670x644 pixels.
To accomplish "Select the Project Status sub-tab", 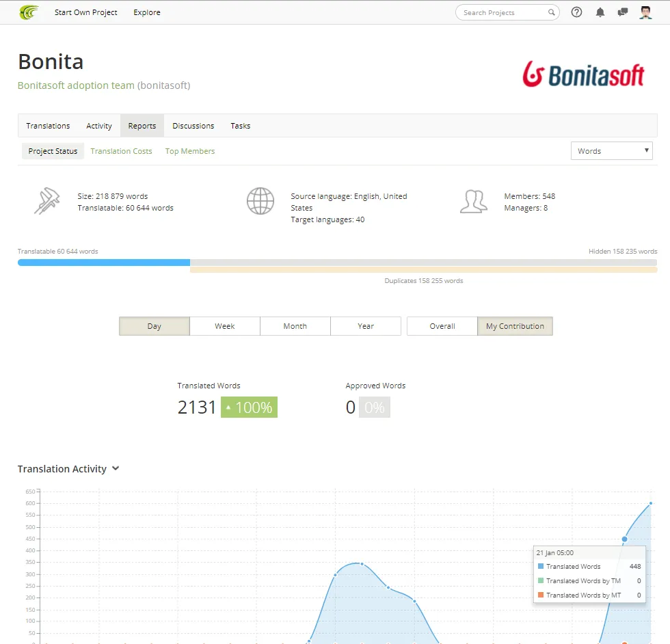I will (53, 151).
